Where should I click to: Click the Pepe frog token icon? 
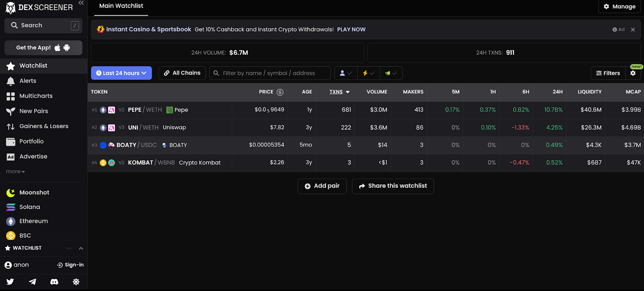169,110
